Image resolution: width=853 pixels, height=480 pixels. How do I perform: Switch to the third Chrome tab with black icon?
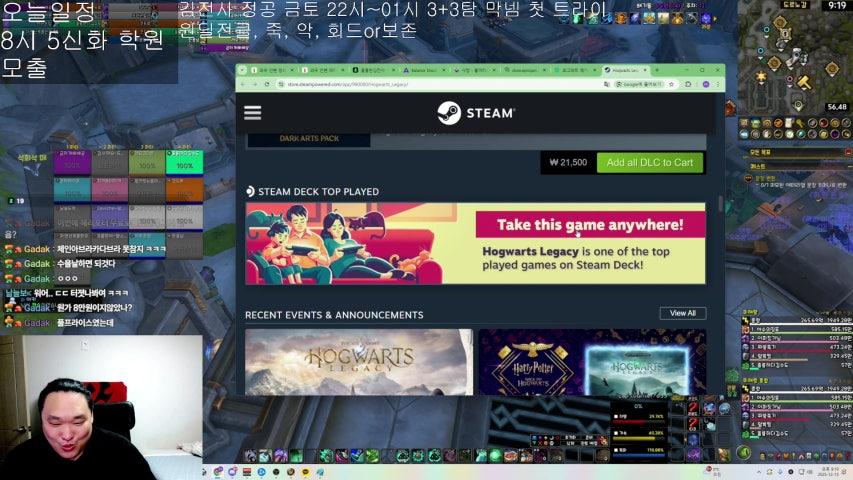click(372, 70)
